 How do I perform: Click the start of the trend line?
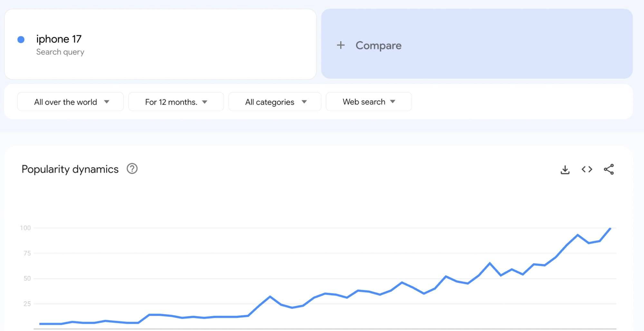tap(40, 324)
